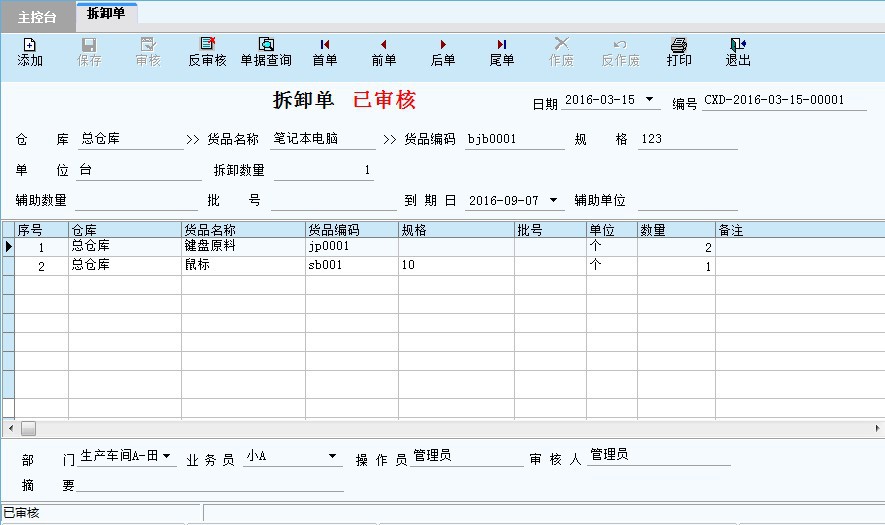Expand the 业务员 dropdown
The height and width of the screenshot is (525, 885).
(332, 456)
